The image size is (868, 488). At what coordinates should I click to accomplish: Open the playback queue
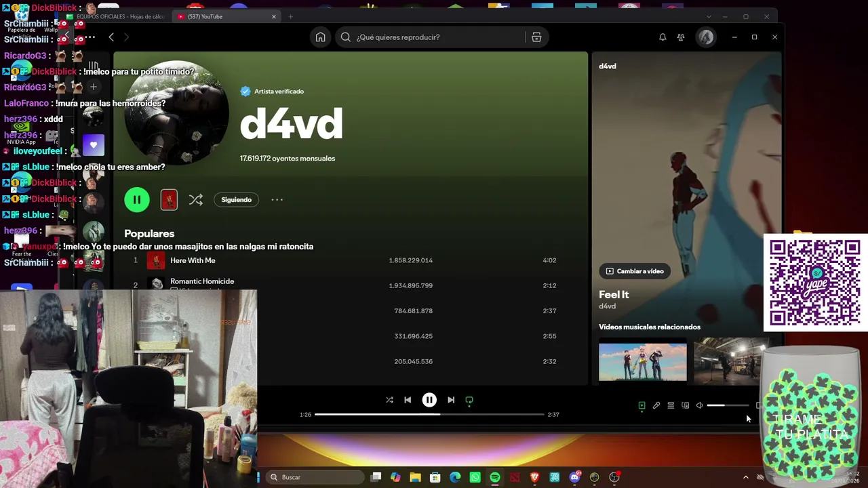point(671,405)
